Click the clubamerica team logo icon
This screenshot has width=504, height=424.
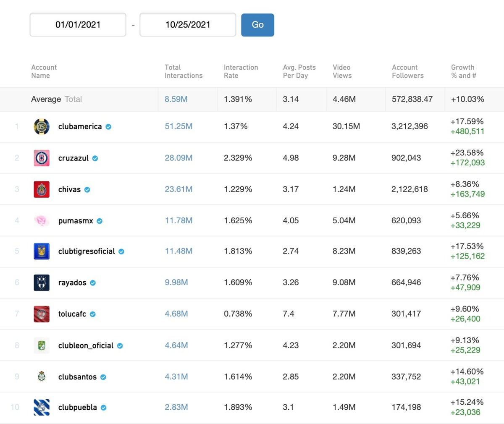42,126
